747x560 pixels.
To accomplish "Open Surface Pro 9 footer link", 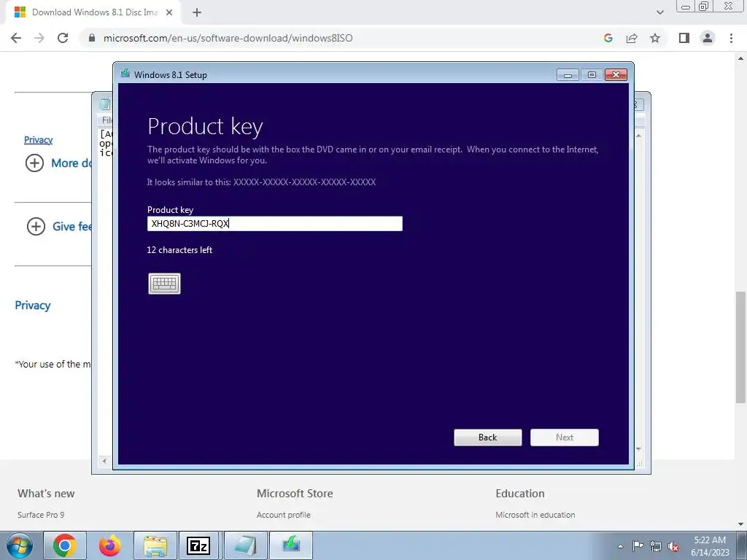I will coord(41,515).
